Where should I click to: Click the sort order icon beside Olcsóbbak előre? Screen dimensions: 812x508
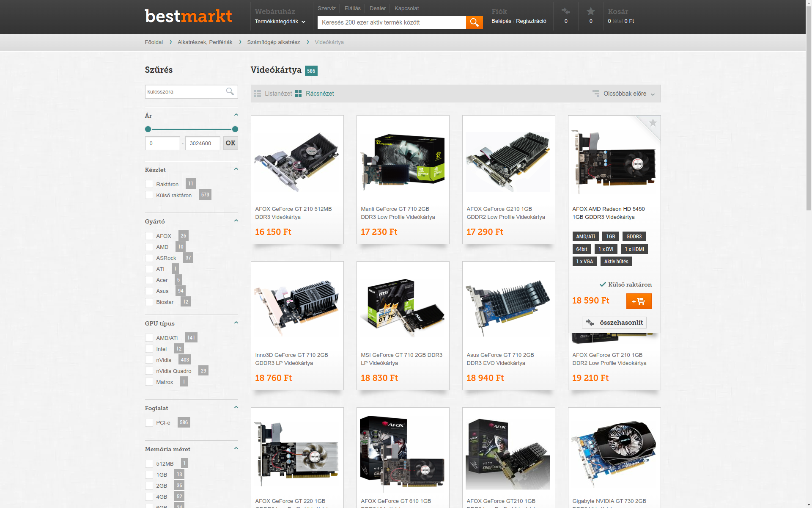[x=595, y=94]
